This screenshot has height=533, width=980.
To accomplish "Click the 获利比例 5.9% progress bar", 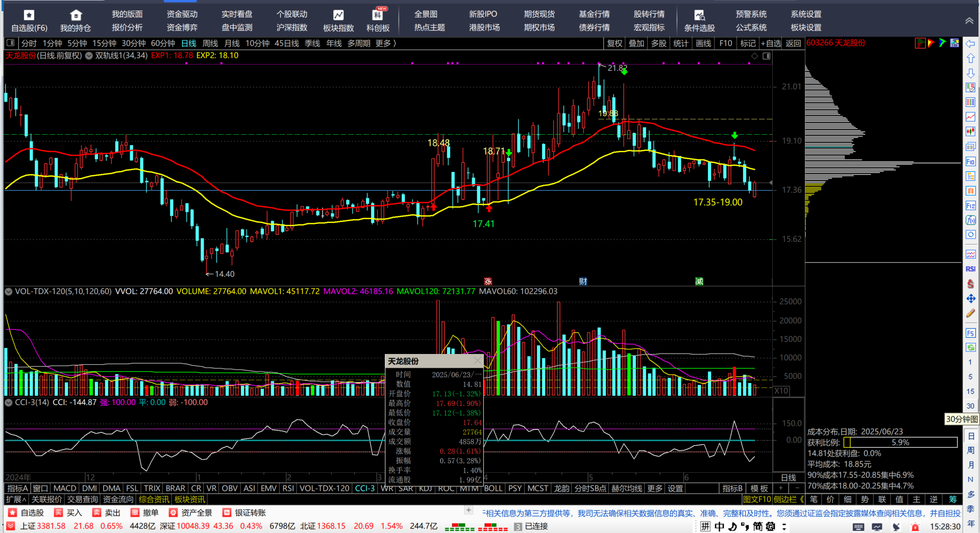I will (x=900, y=442).
